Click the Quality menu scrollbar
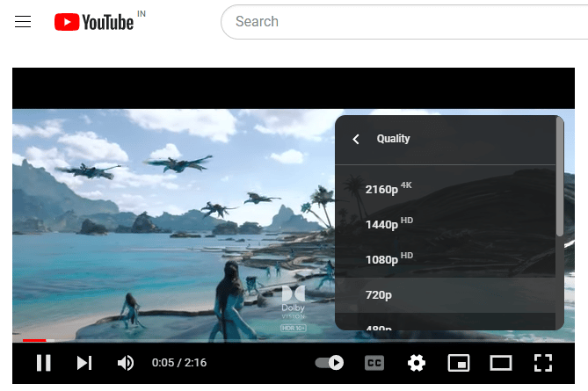 [x=560, y=177]
